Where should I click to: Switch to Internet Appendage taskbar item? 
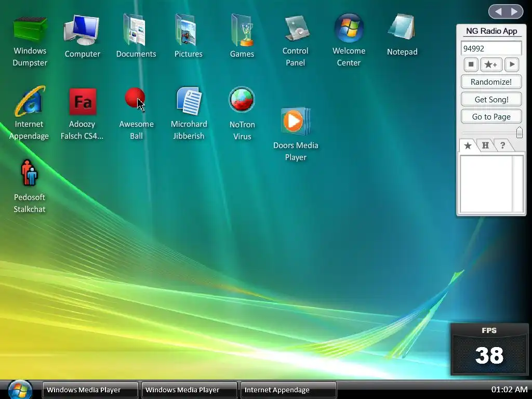(288, 390)
